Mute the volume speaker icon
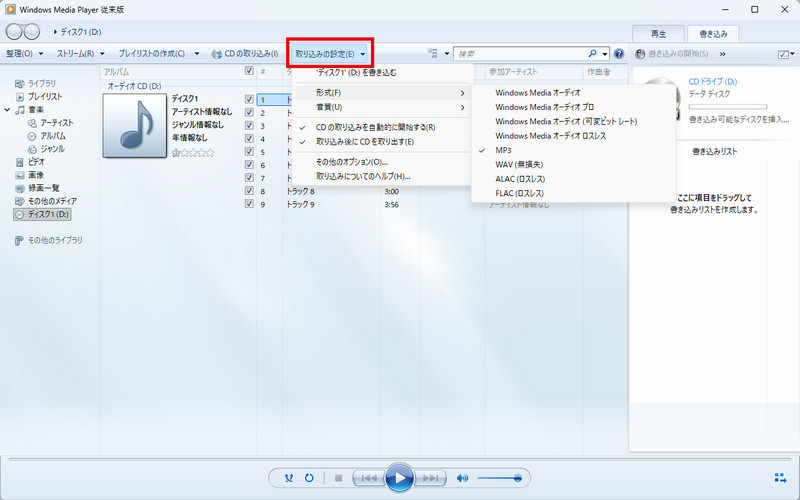This screenshot has width=800, height=500. (462, 478)
